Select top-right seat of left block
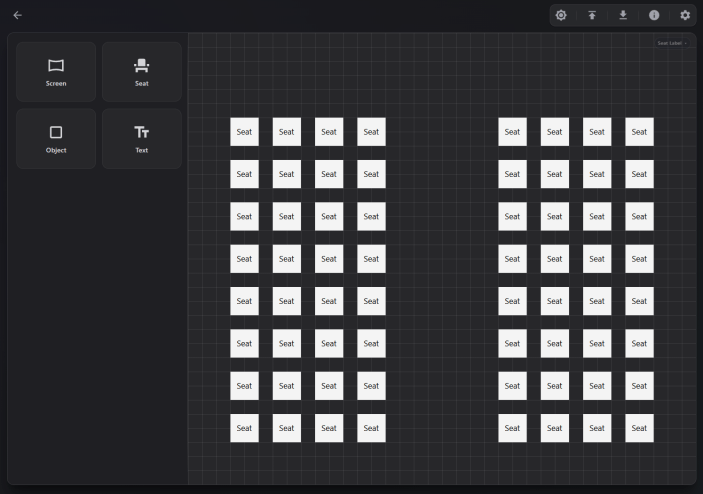Viewport: 703px width, 494px height. point(371,131)
